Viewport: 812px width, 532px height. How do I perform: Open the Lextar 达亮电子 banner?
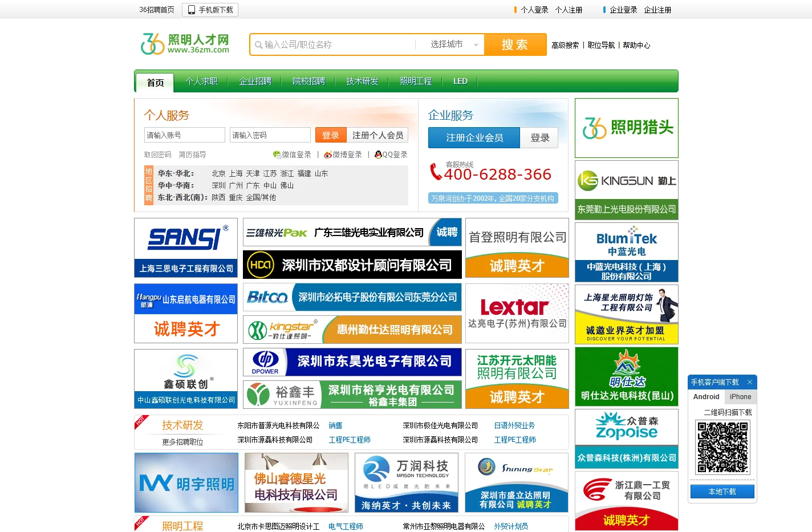click(517, 313)
